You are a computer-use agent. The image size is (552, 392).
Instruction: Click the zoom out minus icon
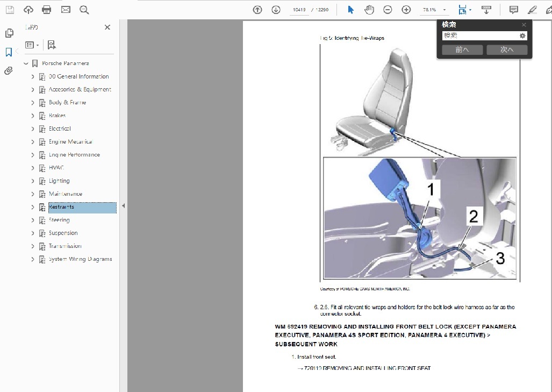pyautogui.click(x=388, y=10)
